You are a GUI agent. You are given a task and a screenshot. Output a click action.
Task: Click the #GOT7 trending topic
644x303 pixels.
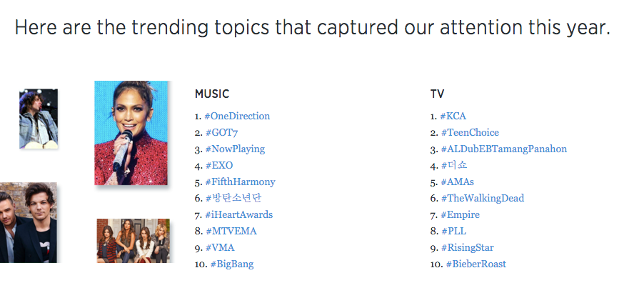tap(221, 132)
